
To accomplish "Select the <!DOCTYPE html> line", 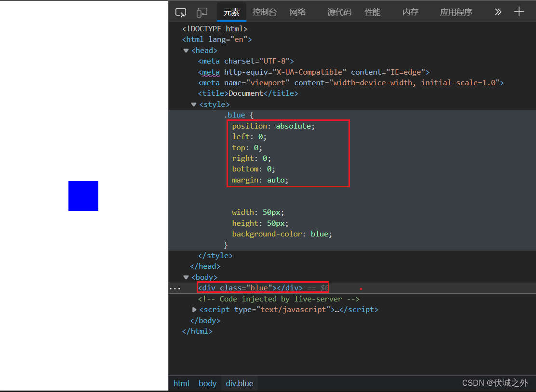I will 214,29.
